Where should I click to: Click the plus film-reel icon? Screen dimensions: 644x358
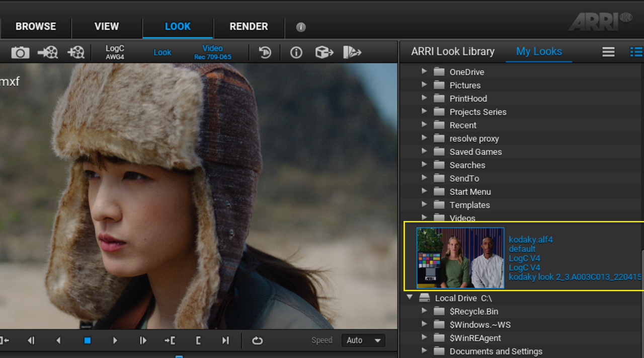[76, 52]
